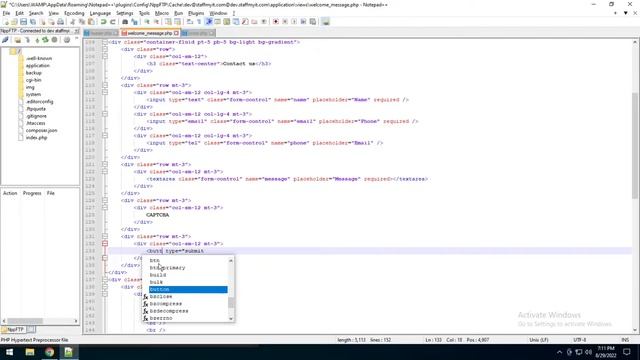Select the 'application' folder in the FTP tree

pos(38,66)
